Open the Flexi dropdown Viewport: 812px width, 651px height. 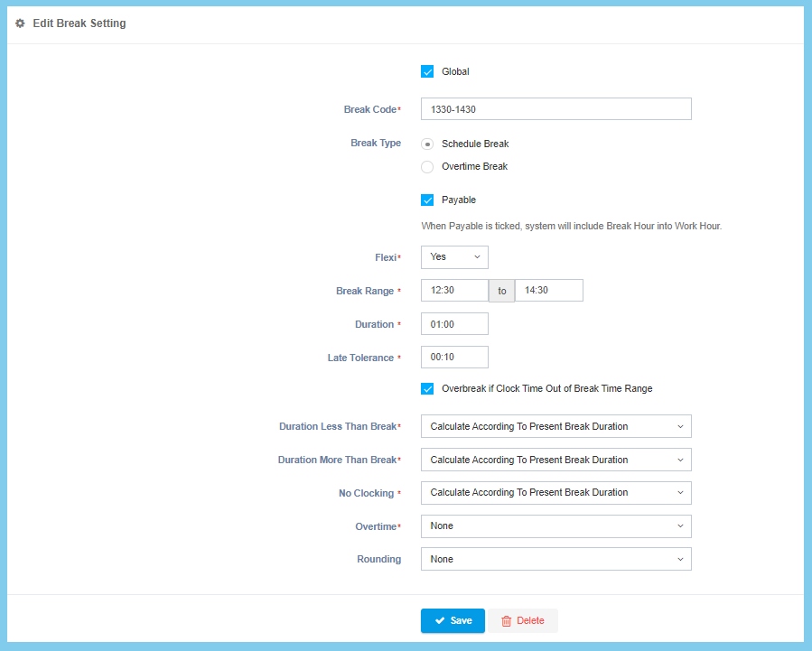click(x=454, y=257)
